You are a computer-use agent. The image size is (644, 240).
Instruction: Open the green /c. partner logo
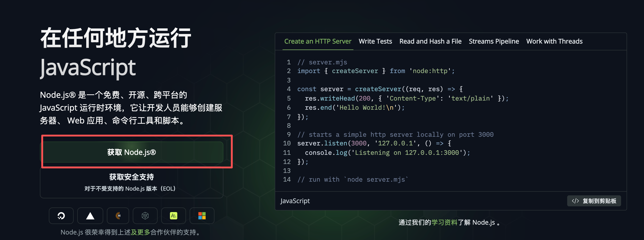pos(174,215)
